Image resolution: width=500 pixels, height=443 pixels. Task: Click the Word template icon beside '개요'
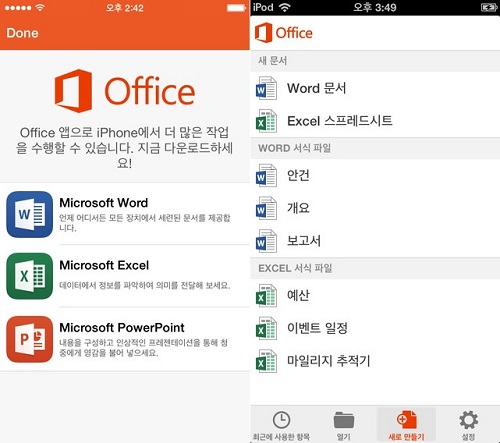(266, 208)
